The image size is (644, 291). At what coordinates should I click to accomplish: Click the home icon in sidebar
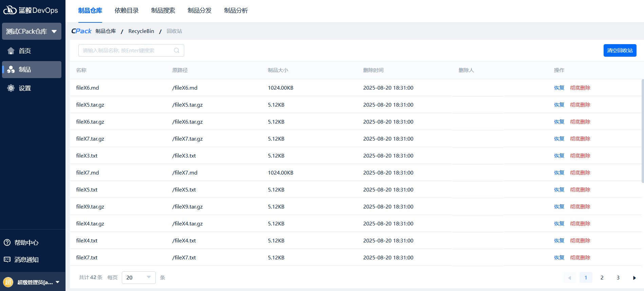pyautogui.click(x=11, y=51)
